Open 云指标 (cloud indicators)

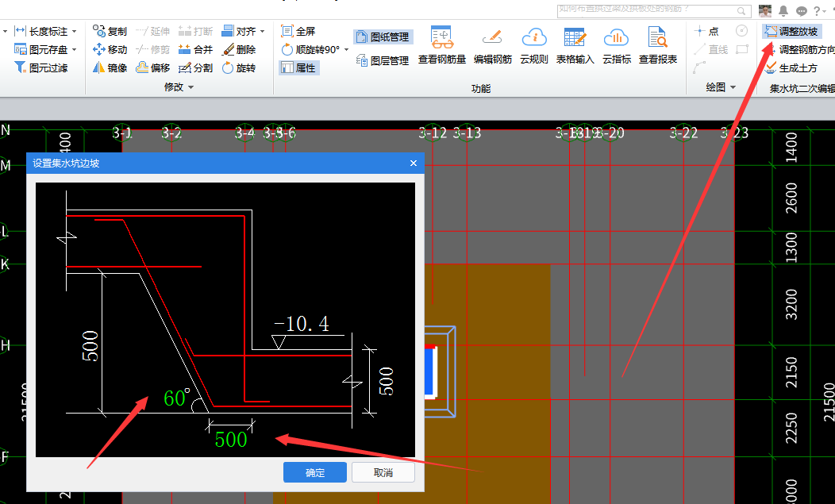(616, 44)
